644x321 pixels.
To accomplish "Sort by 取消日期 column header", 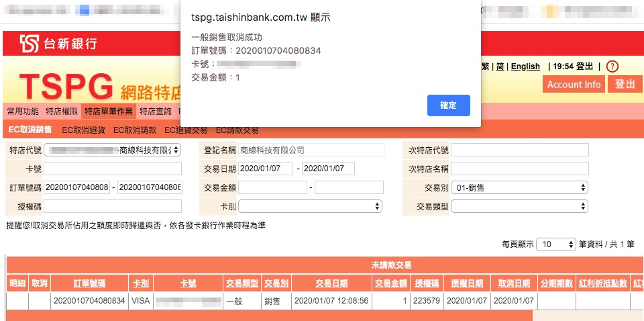I will click(x=514, y=283).
